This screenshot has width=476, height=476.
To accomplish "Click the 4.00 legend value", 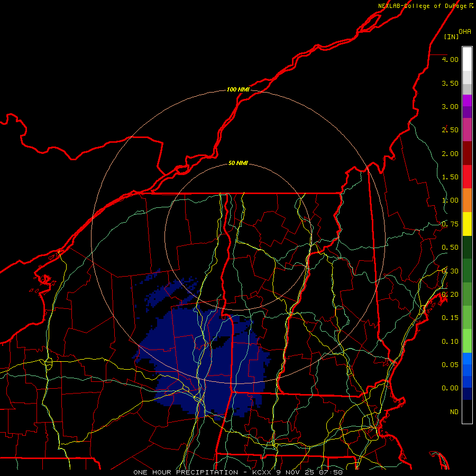I will [450, 59].
